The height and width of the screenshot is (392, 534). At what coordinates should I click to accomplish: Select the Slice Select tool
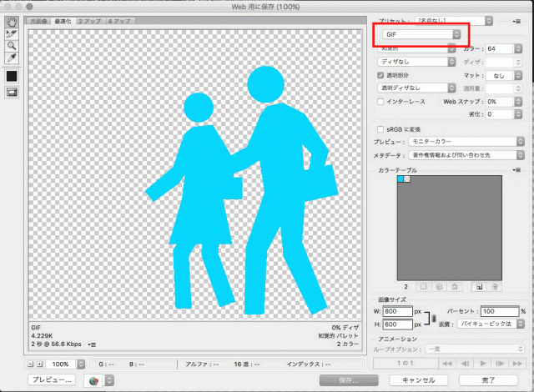click(12, 33)
